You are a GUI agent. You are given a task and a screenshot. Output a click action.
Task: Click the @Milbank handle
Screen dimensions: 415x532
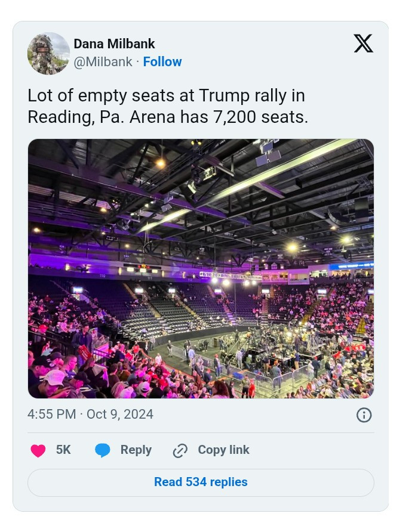[x=103, y=62]
